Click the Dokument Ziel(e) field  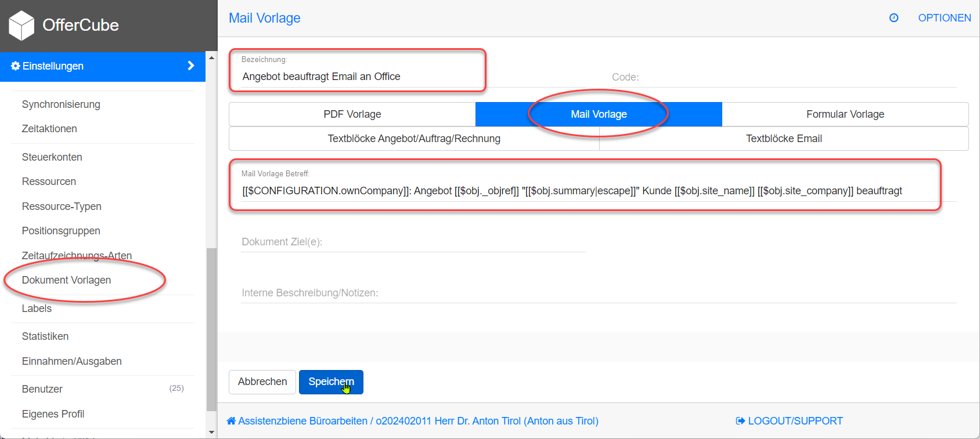414,242
